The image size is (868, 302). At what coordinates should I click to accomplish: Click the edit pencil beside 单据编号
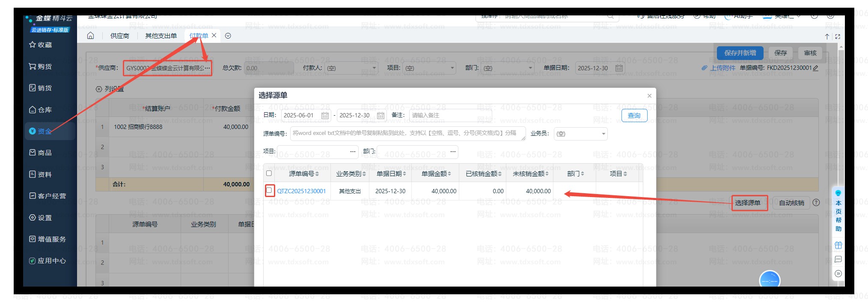[815, 68]
